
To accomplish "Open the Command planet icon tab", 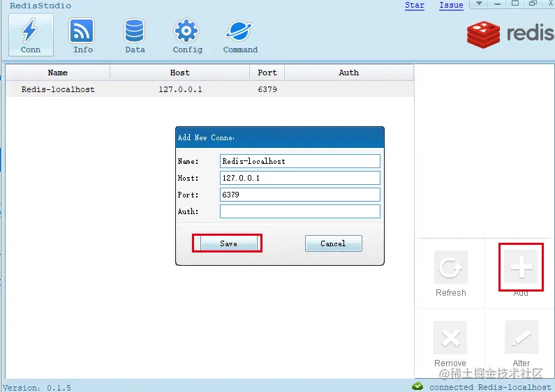I will 240,35.
